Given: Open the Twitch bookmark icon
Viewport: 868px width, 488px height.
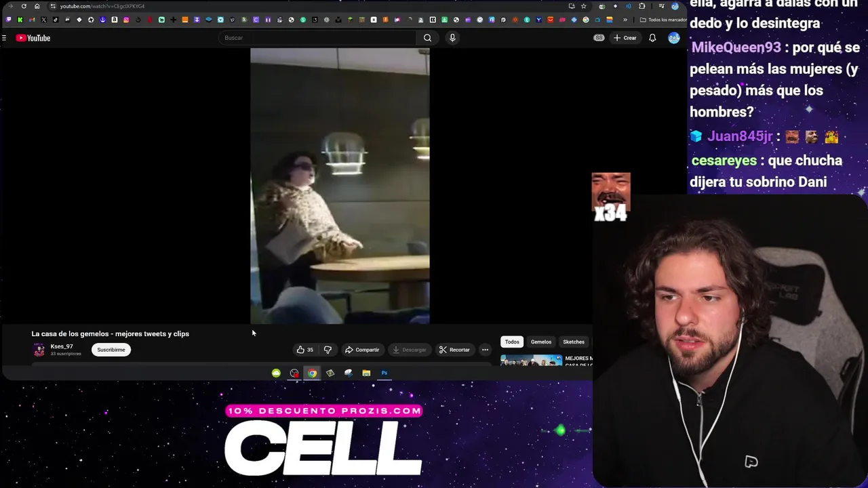Looking at the screenshot, I should click(x=8, y=20).
